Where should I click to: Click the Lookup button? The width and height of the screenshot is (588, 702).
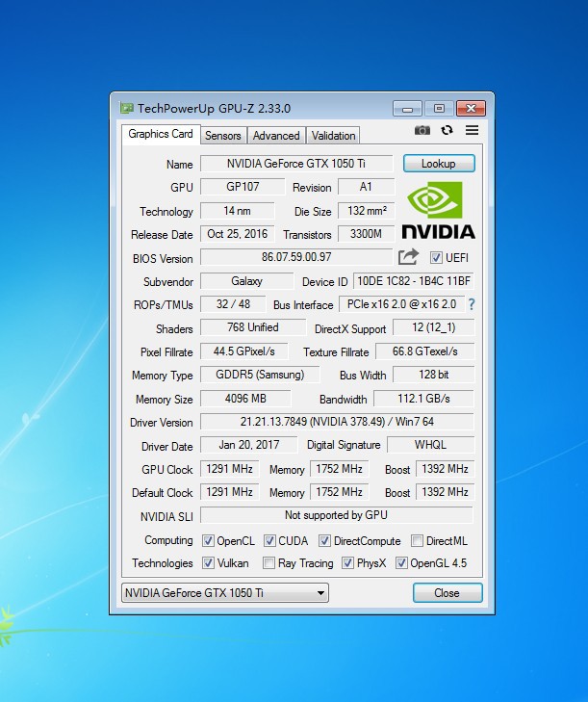[x=439, y=164]
